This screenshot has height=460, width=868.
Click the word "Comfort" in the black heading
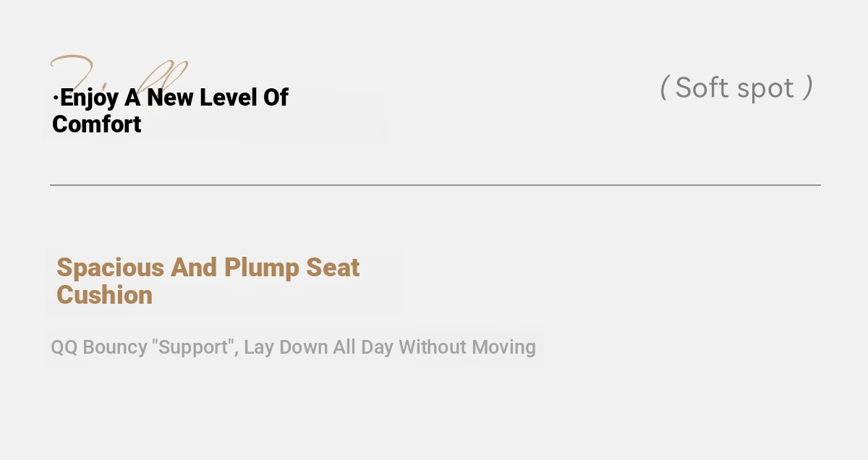coord(97,124)
